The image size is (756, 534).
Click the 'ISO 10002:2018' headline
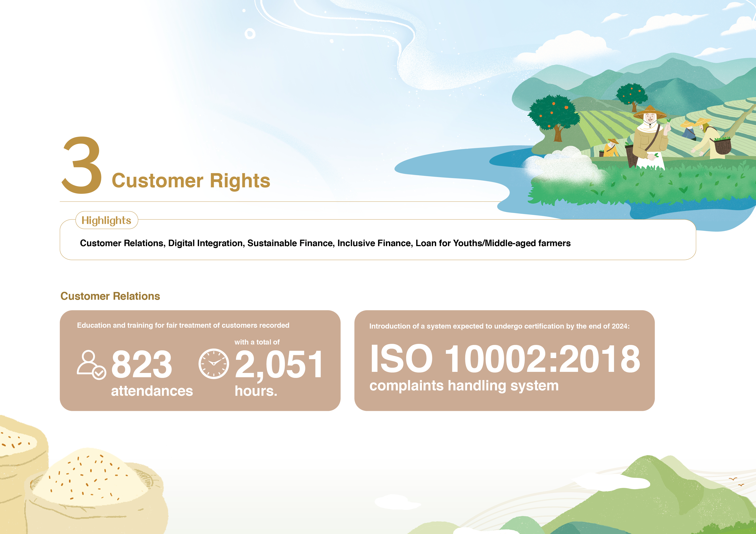point(505,359)
